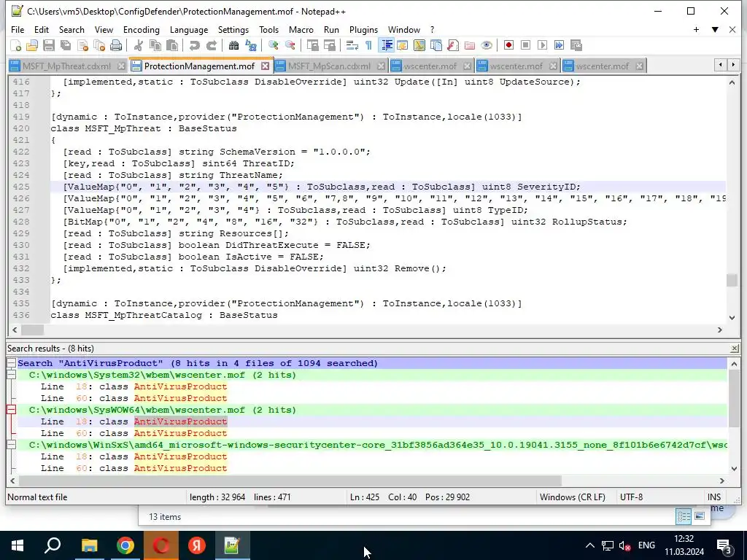
Task: Switch to the MSFT_MpThreat.cdxml tab
Action: coord(66,66)
